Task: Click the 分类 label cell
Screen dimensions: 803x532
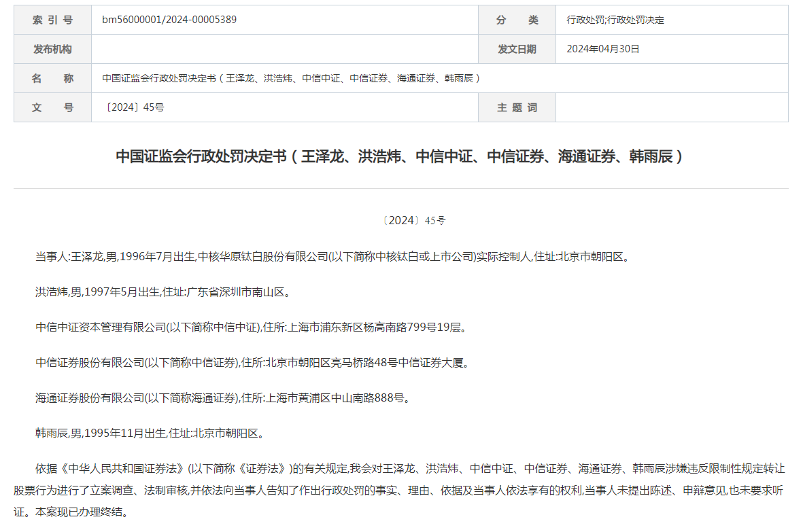Action: coord(517,20)
